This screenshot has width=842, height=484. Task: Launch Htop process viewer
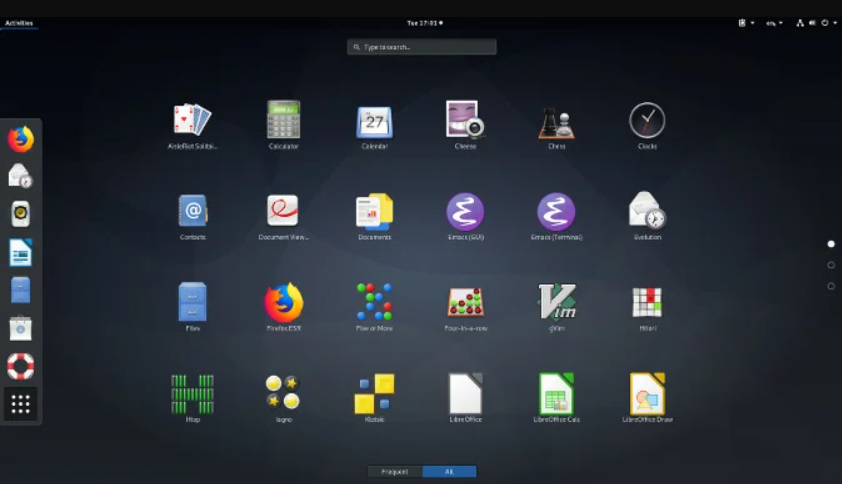click(x=192, y=399)
